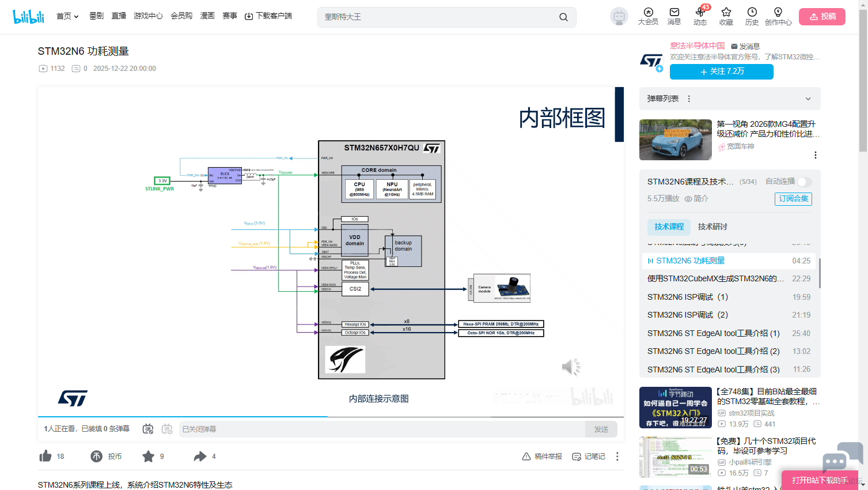Open 第一视角 2026款MG4 video title
Viewport: 868px width, 490px height.
[768, 129]
